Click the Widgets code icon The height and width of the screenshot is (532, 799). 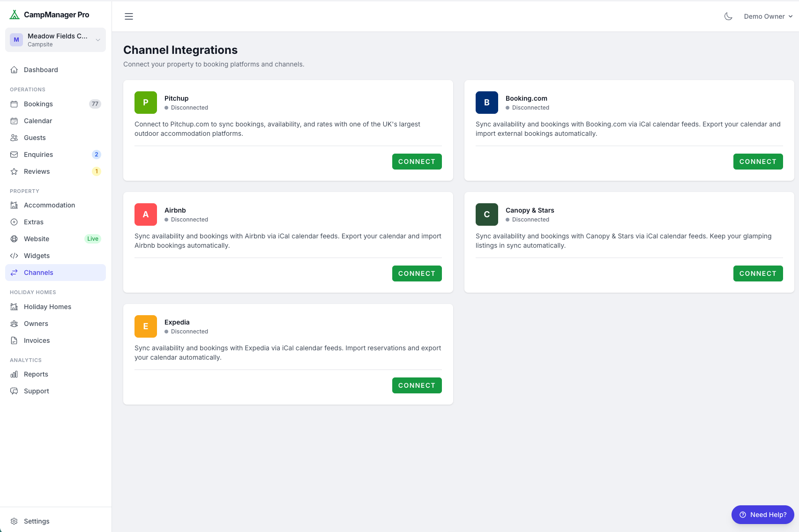[x=14, y=256]
